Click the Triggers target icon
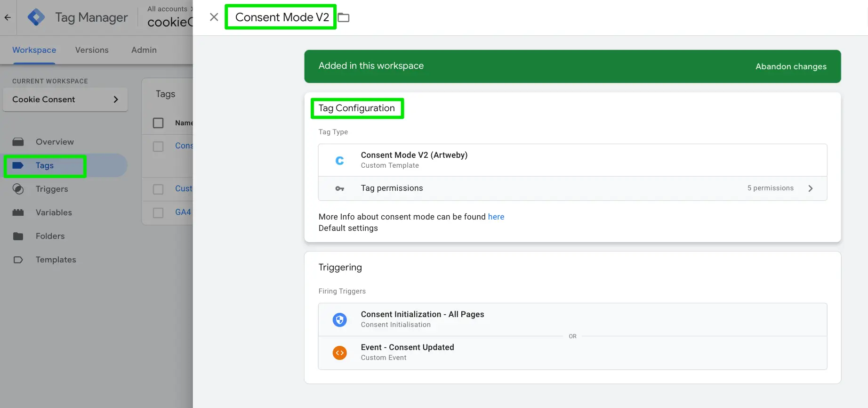 pos(18,189)
